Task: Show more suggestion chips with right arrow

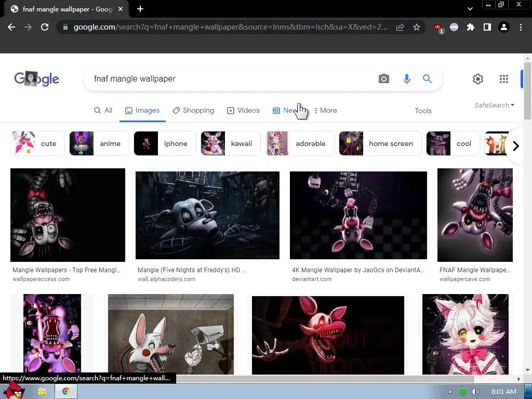Action: pyautogui.click(x=516, y=146)
